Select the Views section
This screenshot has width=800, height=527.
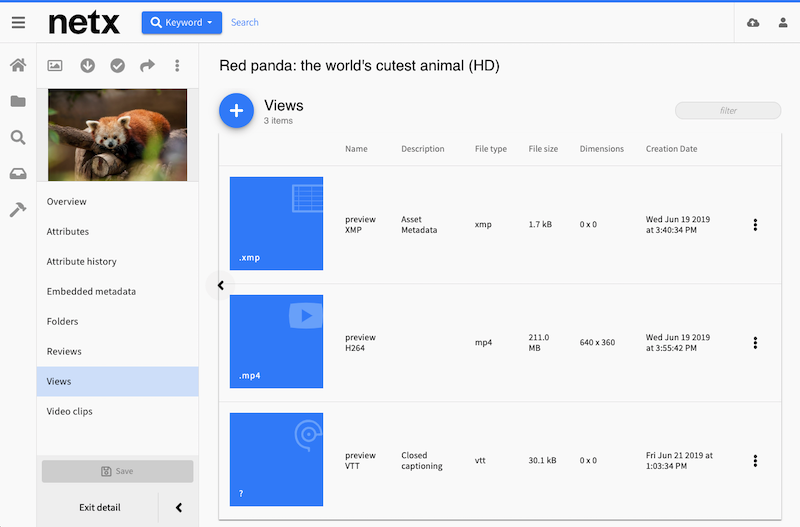pos(117,381)
